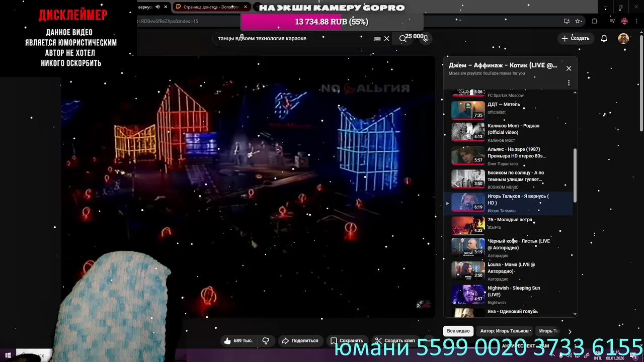Click the magnifier search icon
This screenshot has width=644, height=362.
coord(403,38)
